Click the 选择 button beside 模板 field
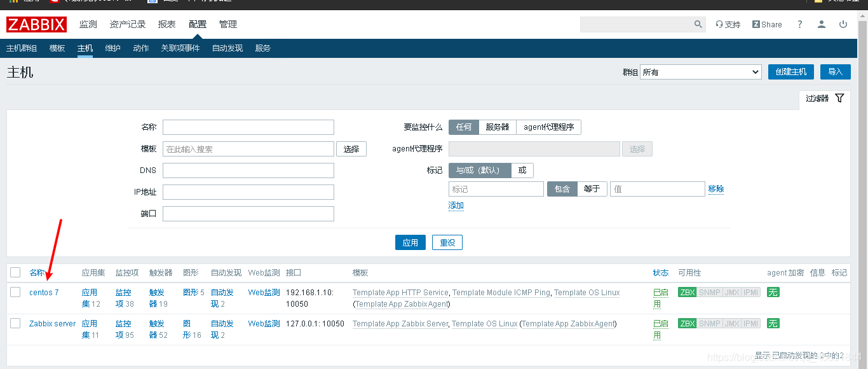 tap(351, 149)
